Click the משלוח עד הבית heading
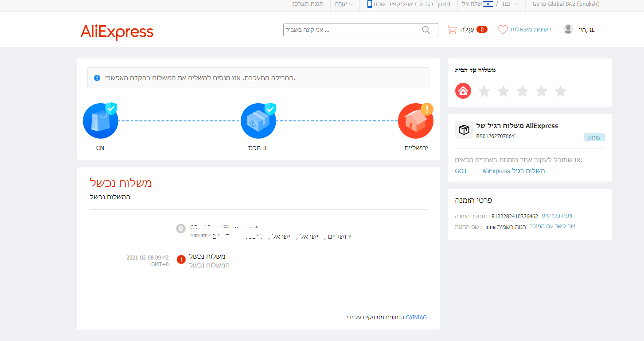 (475, 70)
